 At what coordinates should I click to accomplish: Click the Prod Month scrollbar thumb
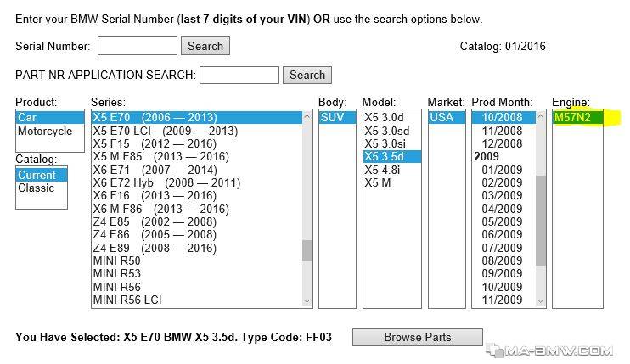point(541,221)
